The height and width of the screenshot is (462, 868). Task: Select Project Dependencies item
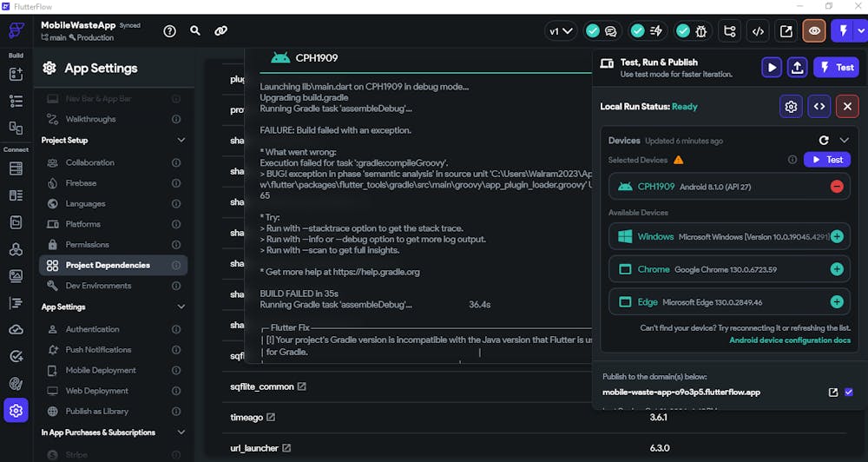tap(113, 266)
